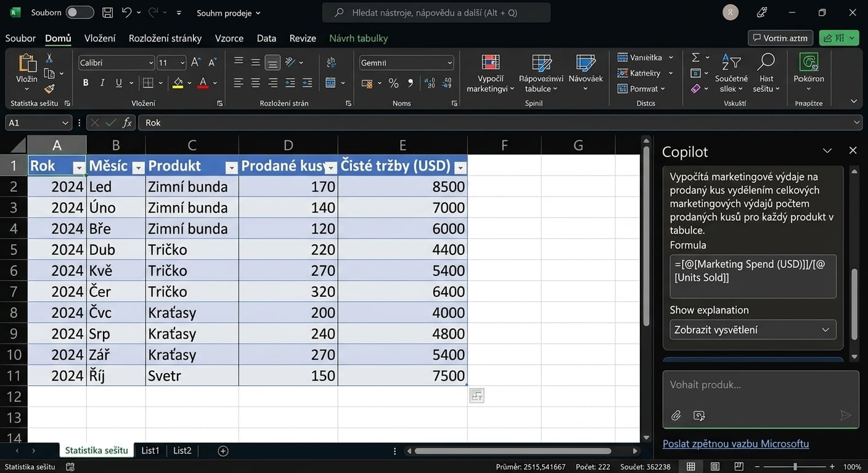The width and height of the screenshot is (868, 473).
Task: Open the Soubor menu
Action: tap(20, 38)
